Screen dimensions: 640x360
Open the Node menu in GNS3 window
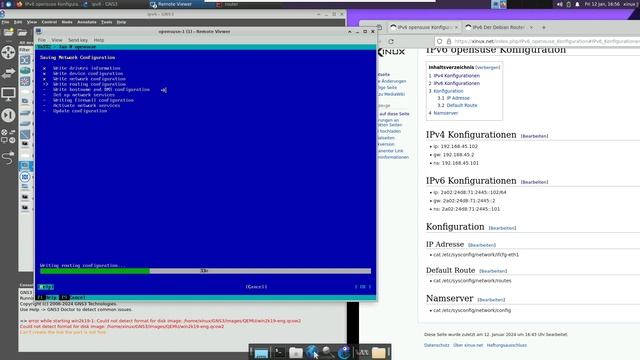(67, 22)
